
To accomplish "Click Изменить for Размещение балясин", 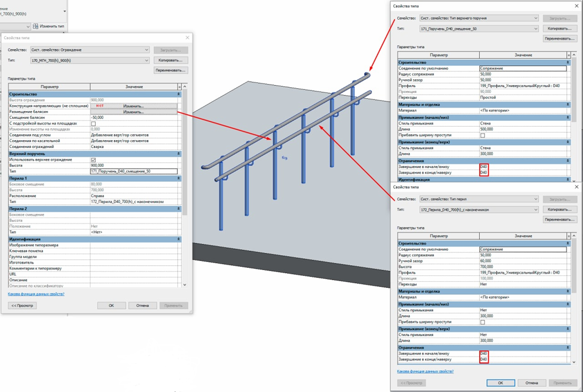I will 134,112.
